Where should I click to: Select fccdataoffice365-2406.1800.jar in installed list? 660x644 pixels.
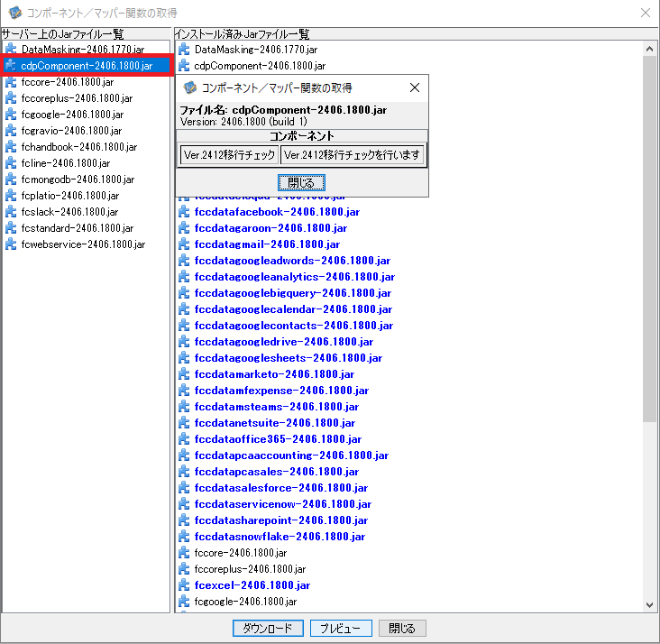278,439
